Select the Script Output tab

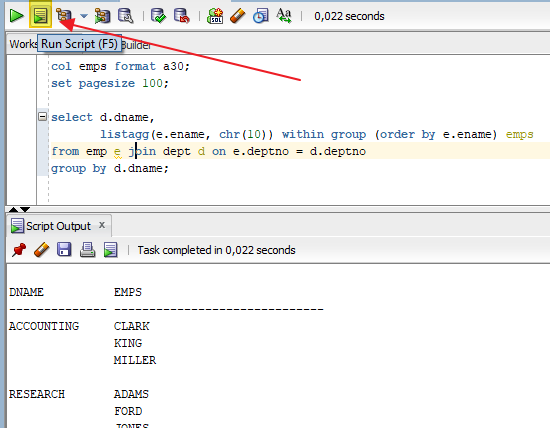[x=59, y=226]
